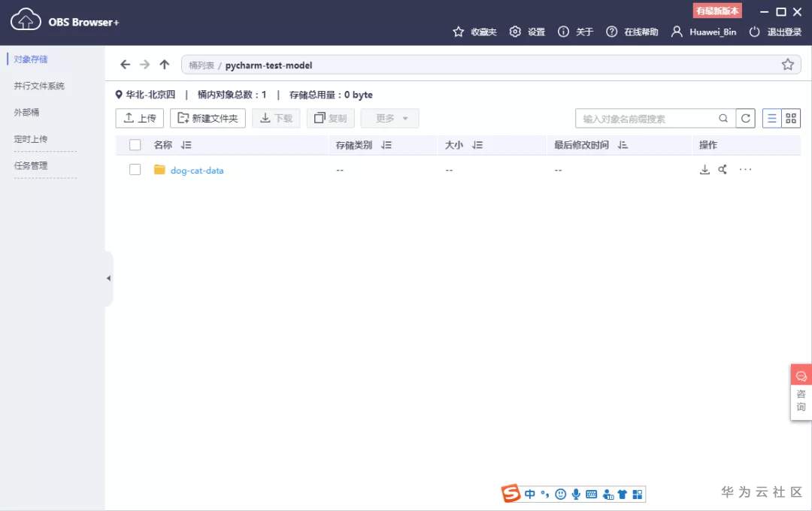Download dog-cat-data via row action icon
Viewport: 812px width, 511px height.
coord(704,169)
